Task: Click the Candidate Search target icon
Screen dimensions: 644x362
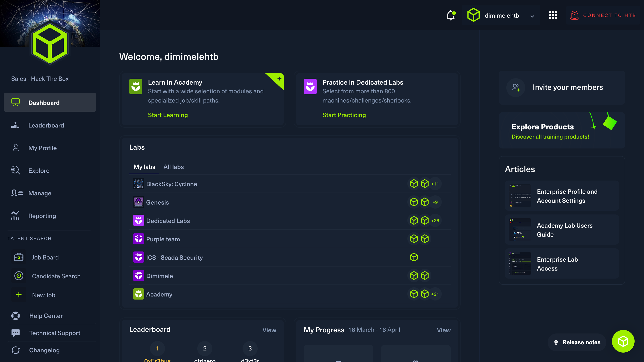Action: (19, 276)
